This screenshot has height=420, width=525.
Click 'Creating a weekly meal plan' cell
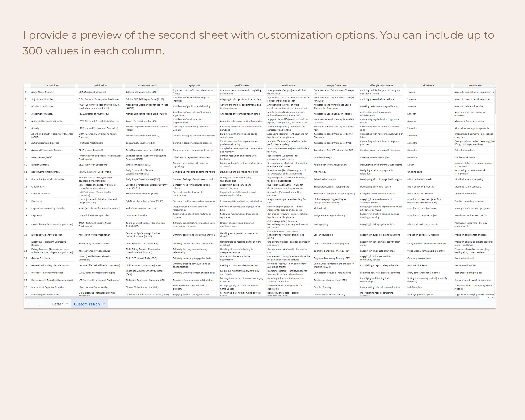(x=382, y=157)
